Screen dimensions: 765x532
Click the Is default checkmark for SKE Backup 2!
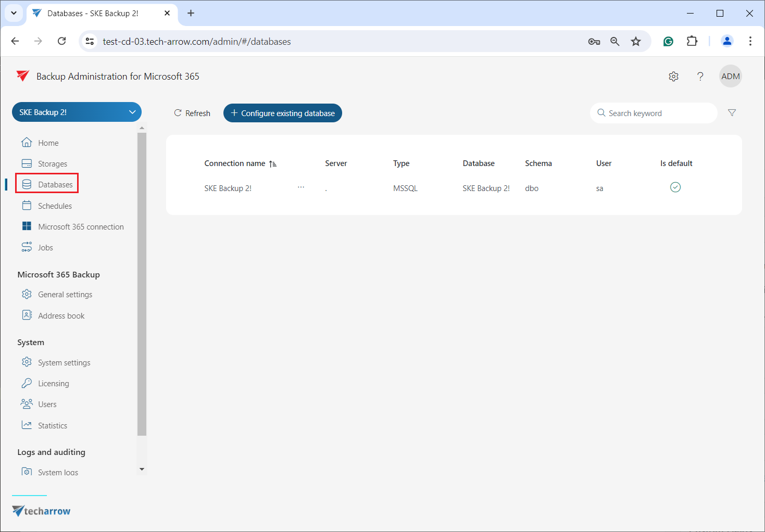(675, 187)
